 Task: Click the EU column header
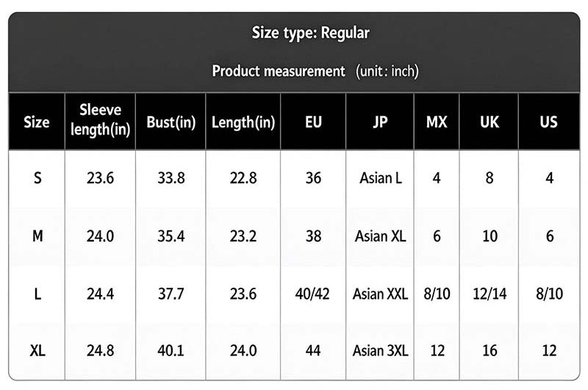click(x=313, y=122)
